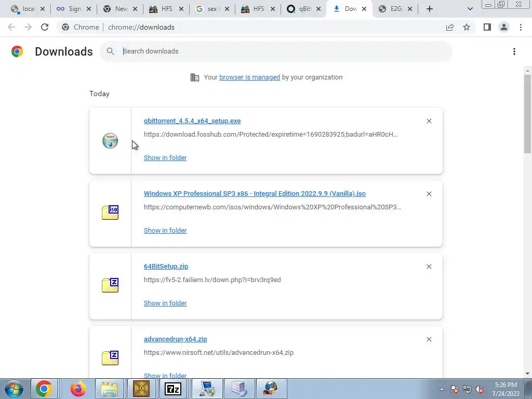This screenshot has height=399, width=532.
Task: Open 7-Zip from the taskbar
Action: 173,389
